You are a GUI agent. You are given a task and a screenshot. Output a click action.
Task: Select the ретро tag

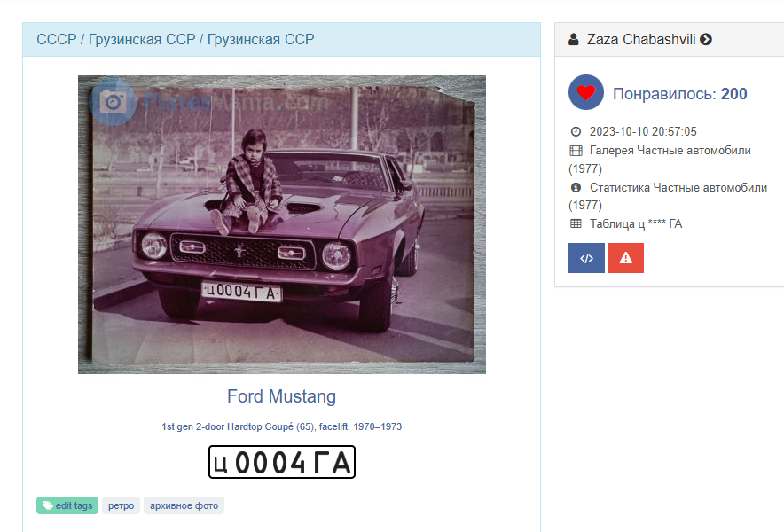coord(121,505)
